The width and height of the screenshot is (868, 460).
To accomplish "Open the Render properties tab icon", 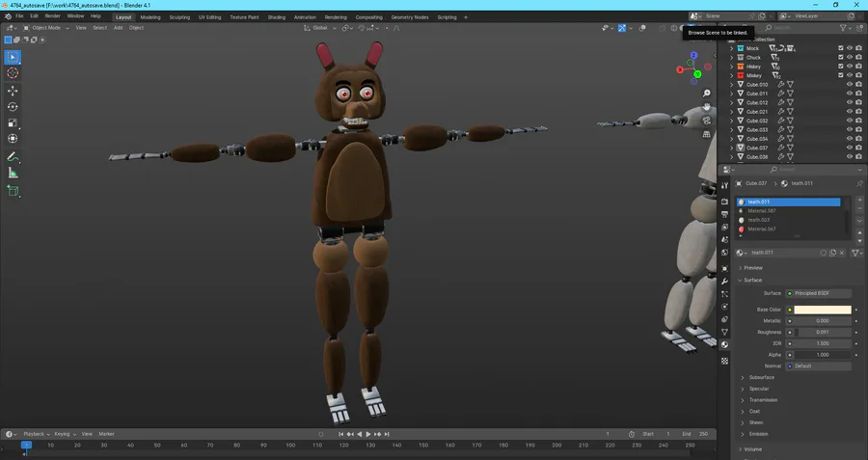I will coord(724,202).
